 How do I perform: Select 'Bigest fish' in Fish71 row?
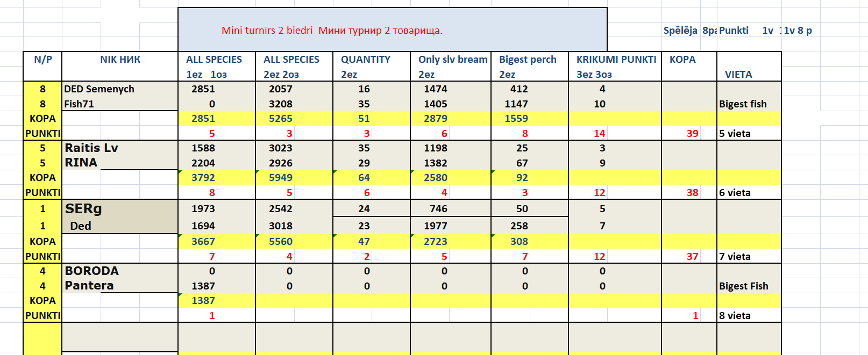click(x=743, y=104)
